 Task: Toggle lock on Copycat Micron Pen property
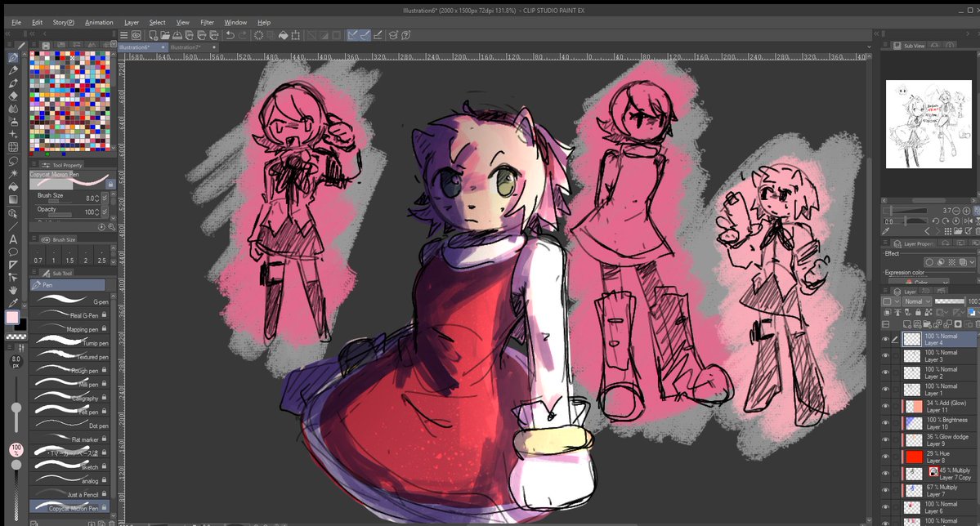click(x=110, y=185)
